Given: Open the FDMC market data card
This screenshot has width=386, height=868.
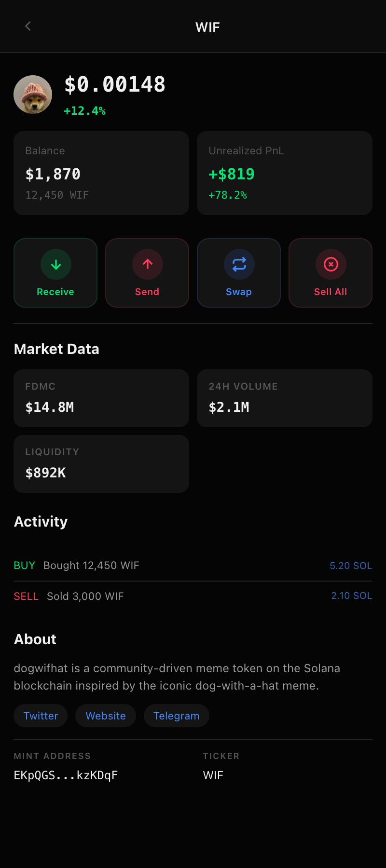Looking at the screenshot, I should 101,398.
